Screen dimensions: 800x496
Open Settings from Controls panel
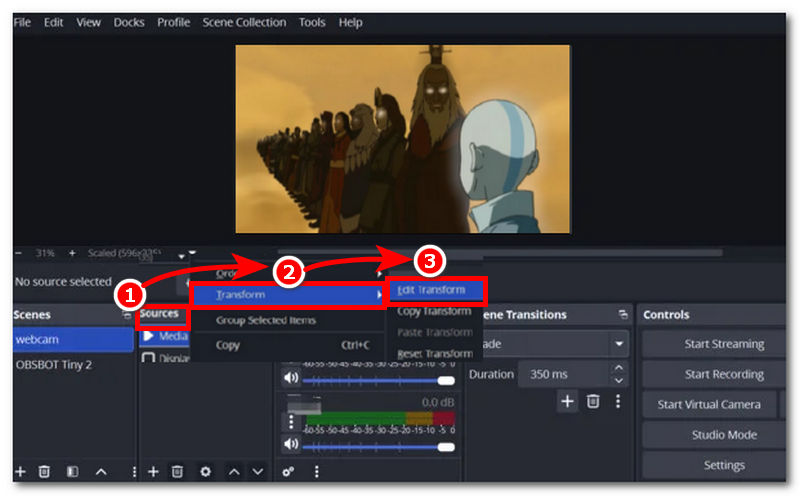(x=714, y=465)
